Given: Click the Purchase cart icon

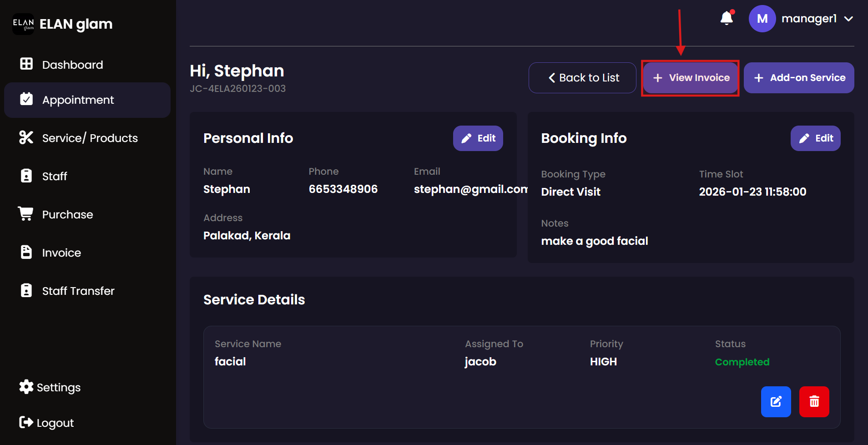Looking at the screenshot, I should (26, 214).
